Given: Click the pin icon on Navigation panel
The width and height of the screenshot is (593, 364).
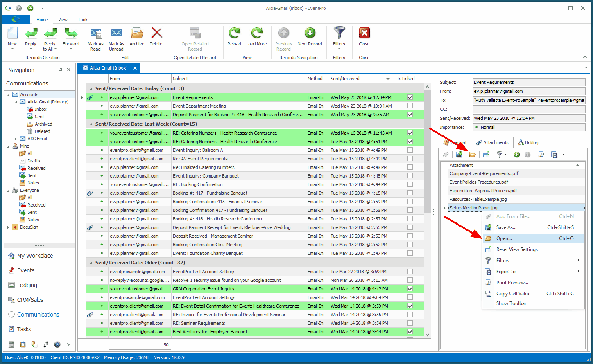Looking at the screenshot, I should [x=61, y=70].
